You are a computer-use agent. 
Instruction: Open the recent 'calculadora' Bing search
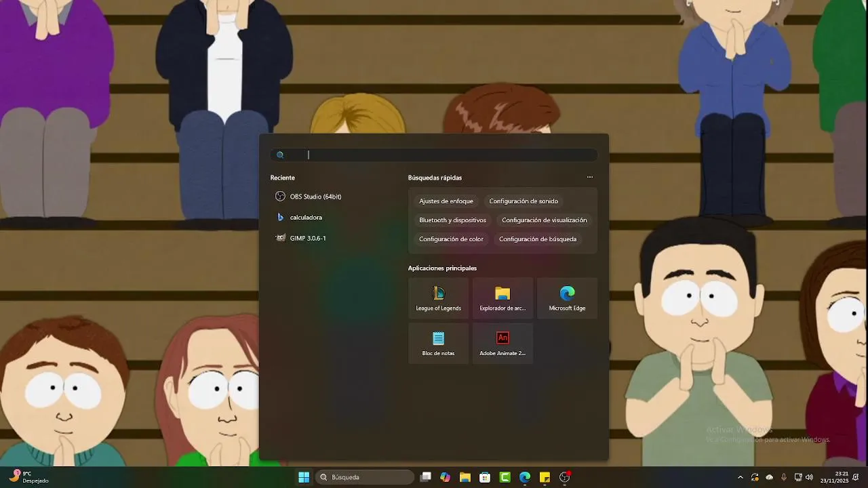299,218
